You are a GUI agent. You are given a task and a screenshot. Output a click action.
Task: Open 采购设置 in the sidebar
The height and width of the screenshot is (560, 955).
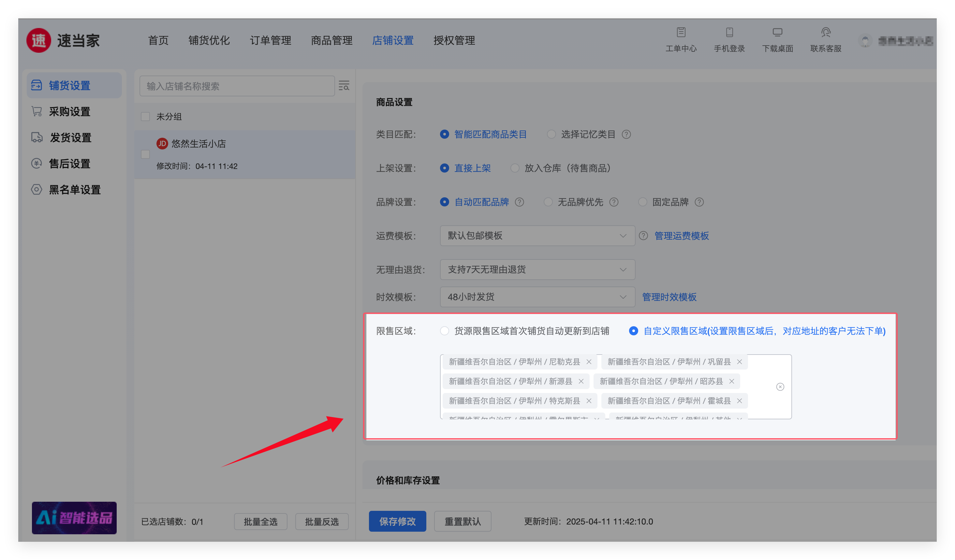(70, 112)
